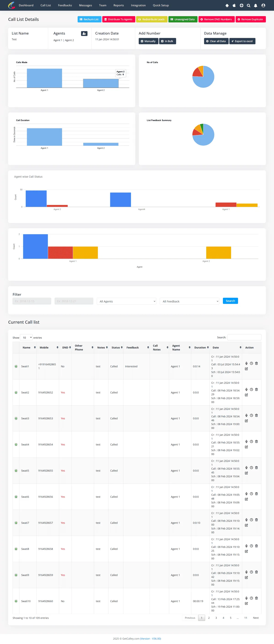Image resolution: width=274 pixels, height=644 pixels.
Task: Expand the Swati10 row green plus toggle
Action: click(16, 601)
